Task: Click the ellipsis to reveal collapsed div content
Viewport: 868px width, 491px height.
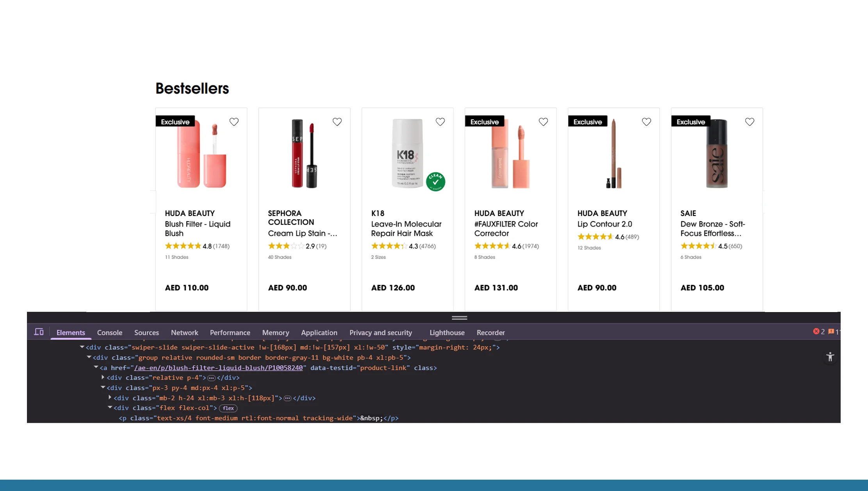Action: pos(211,378)
